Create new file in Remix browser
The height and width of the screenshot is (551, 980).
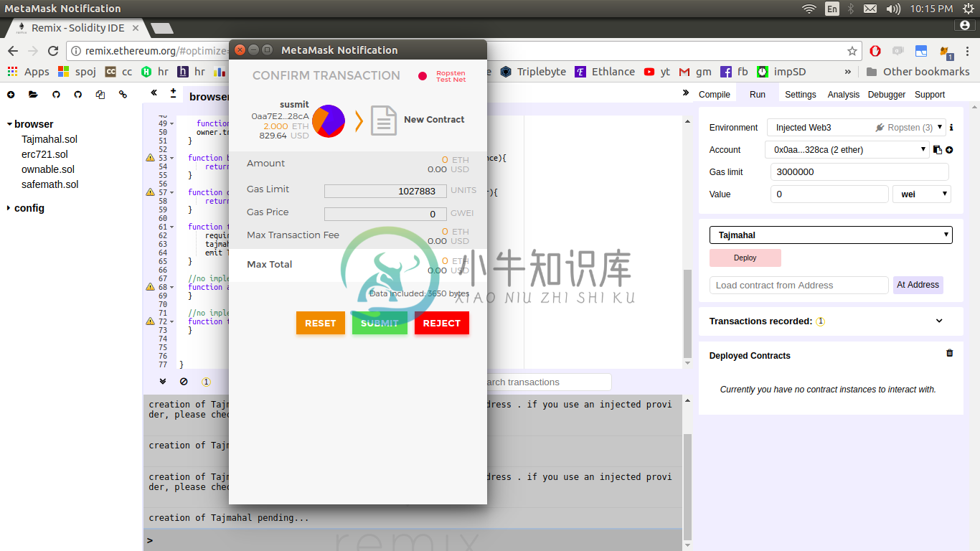11,95
